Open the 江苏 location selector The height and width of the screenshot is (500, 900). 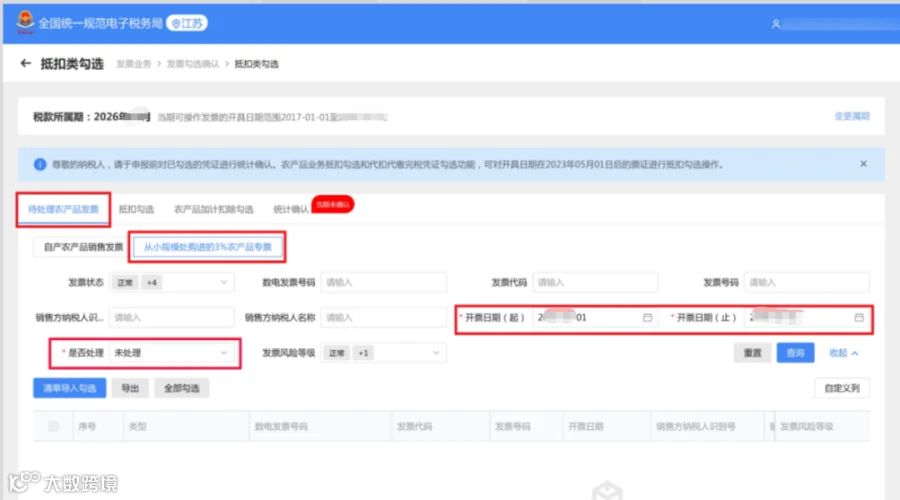187,24
